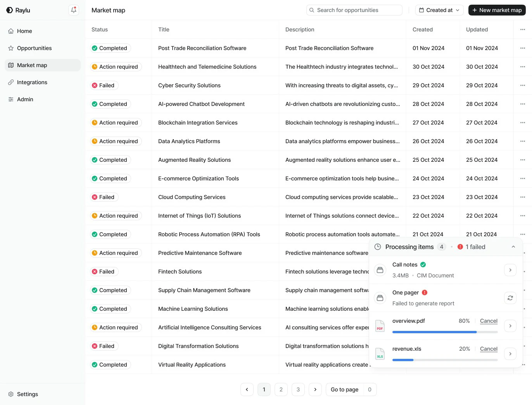The width and height of the screenshot is (532, 405).
Task: Click the revenue.xls progress bar
Action: [445, 360]
